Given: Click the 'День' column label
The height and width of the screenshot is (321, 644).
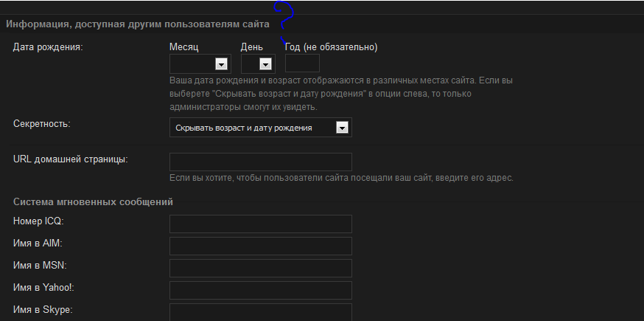Looking at the screenshot, I should tap(252, 47).
